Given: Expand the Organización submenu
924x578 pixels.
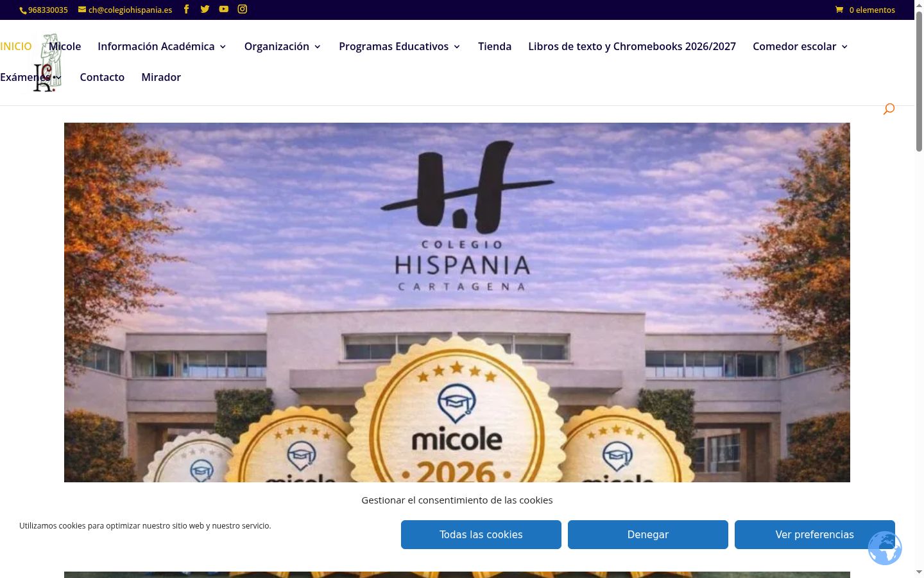Looking at the screenshot, I should (318, 47).
